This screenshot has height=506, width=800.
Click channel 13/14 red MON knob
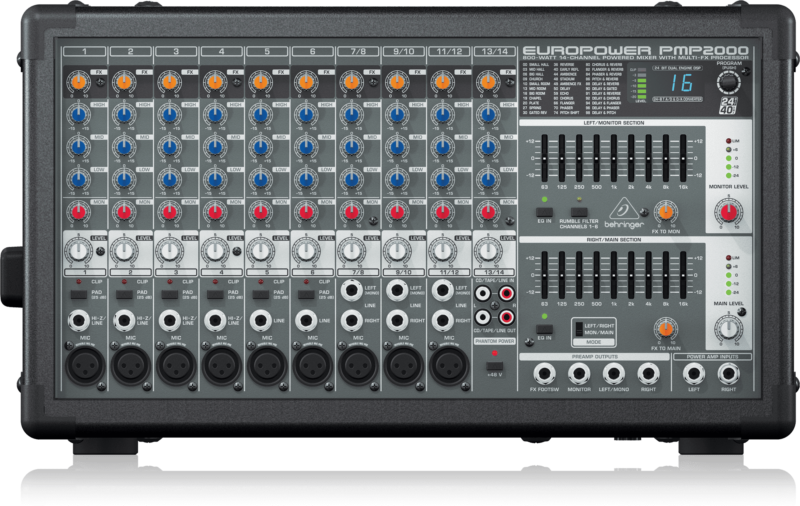pos(488,212)
